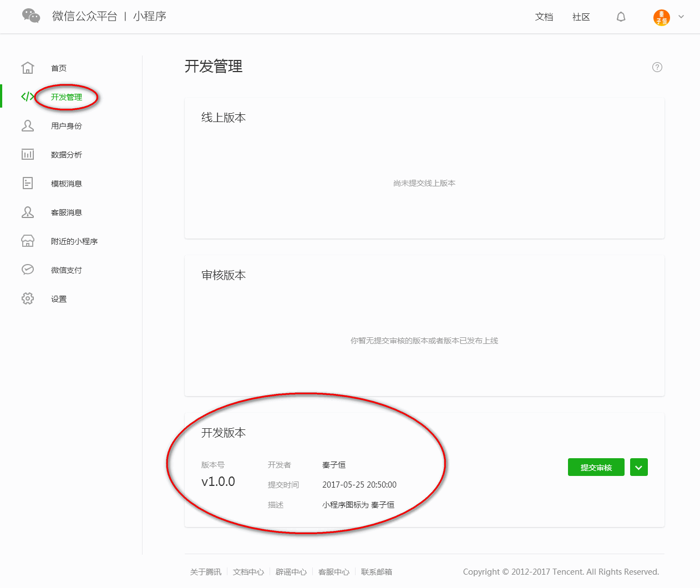
Task: Open 数据分析 menu item
Action: pos(67,155)
